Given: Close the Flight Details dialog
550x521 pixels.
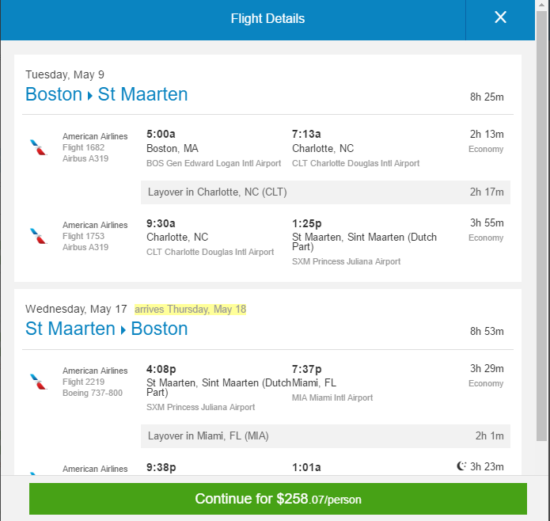Looking at the screenshot, I should click(500, 18).
